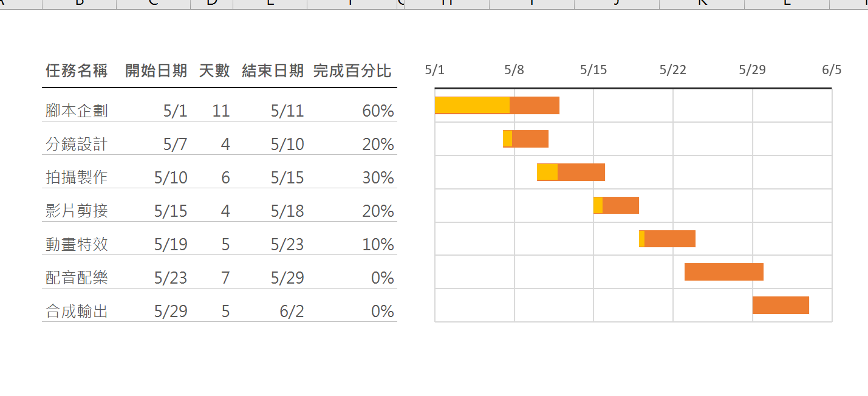Image resolution: width=868 pixels, height=396 pixels.
Task: Click yellow progress segment in third Gantt row
Action: point(547,172)
